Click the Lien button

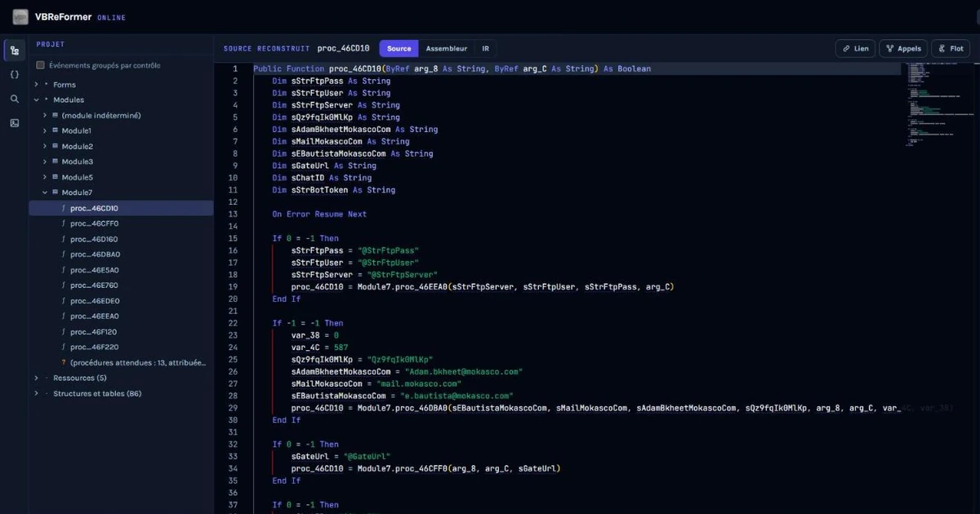(x=855, y=49)
